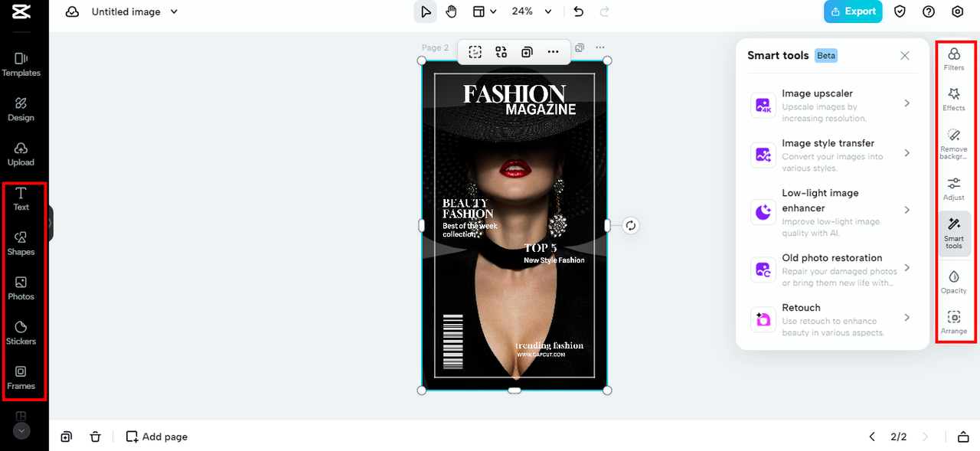Click the fashion magazine image on canvas
The width and height of the screenshot is (980, 451).
click(514, 226)
